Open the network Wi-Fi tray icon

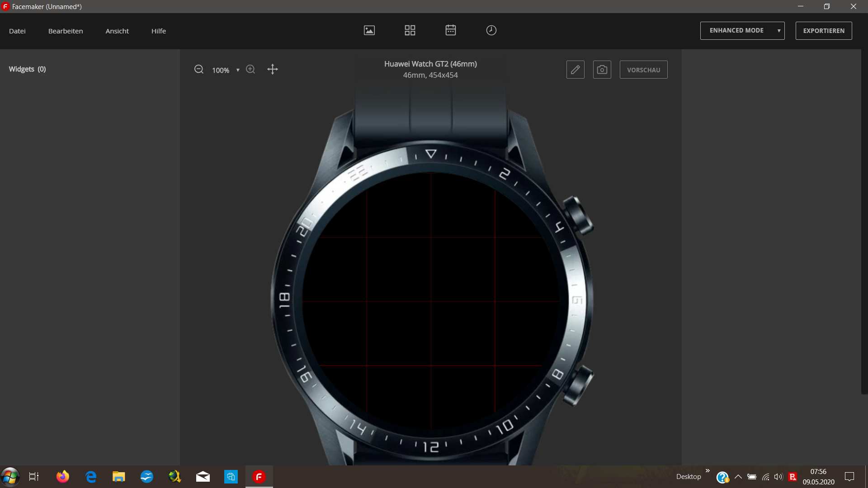click(765, 477)
